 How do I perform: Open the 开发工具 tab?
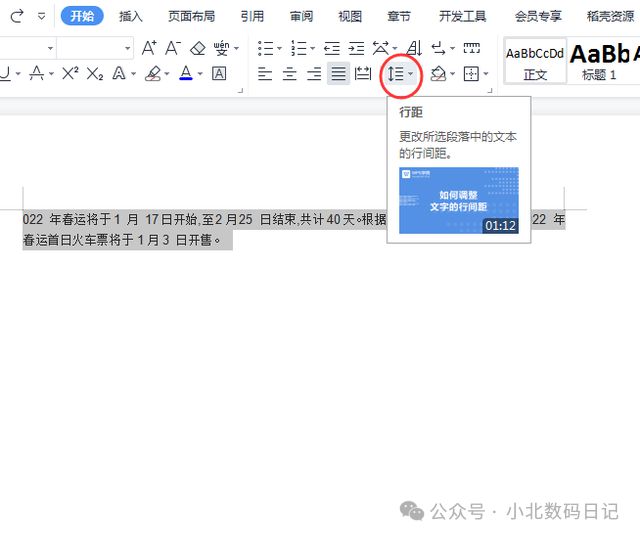click(x=462, y=16)
